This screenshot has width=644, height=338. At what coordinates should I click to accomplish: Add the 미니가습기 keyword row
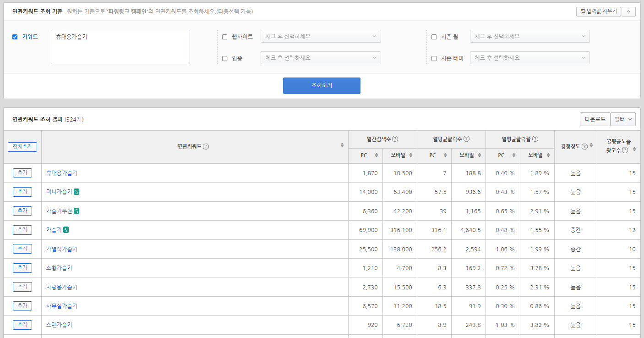pos(22,192)
